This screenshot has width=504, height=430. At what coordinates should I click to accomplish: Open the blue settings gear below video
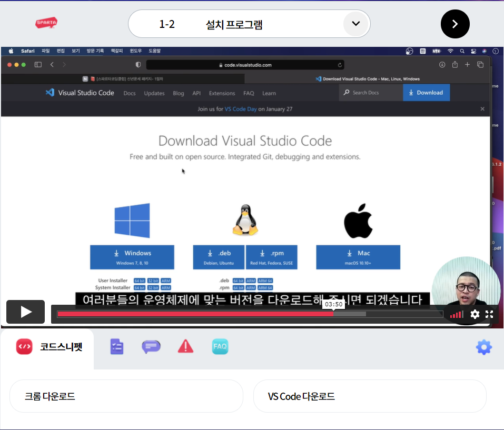coord(484,347)
